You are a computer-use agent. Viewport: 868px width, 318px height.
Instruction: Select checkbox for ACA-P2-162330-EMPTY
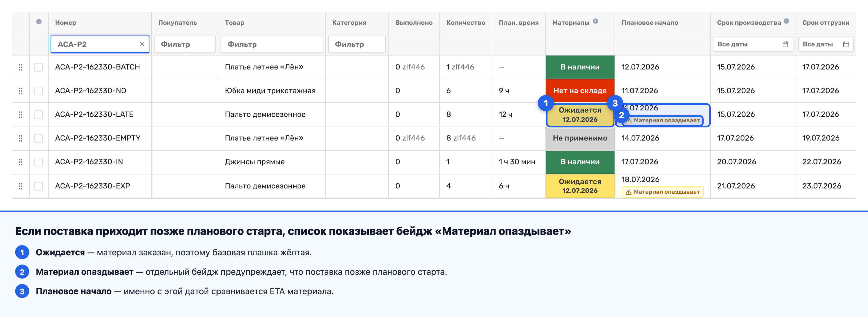click(x=38, y=138)
